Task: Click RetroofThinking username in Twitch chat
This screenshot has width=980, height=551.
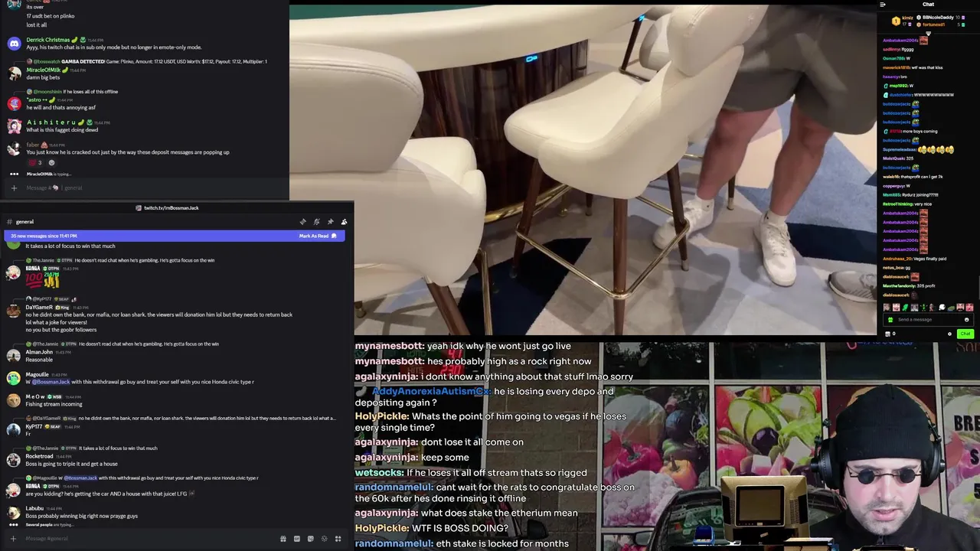Action: (898, 204)
